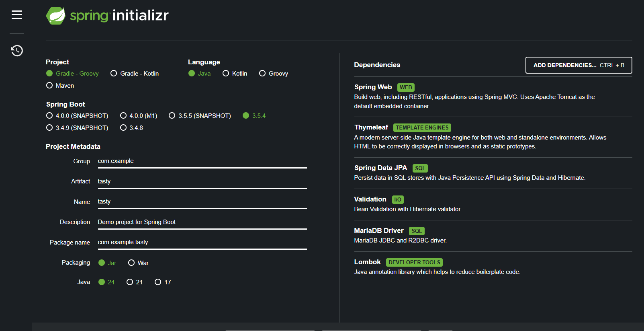Click the WEB tag badge
The width and height of the screenshot is (644, 331).
point(406,88)
